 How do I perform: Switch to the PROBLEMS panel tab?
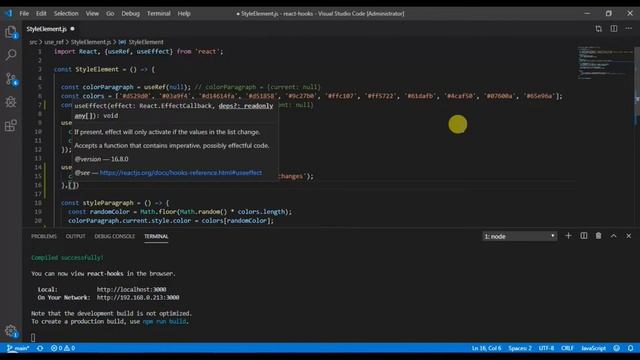pos(44,236)
